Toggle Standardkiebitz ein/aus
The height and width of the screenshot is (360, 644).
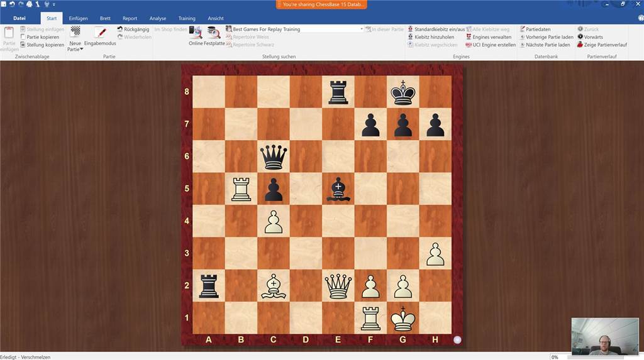(436, 29)
